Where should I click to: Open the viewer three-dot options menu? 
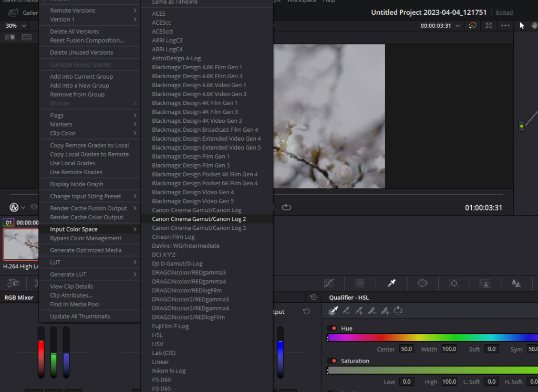click(505, 26)
